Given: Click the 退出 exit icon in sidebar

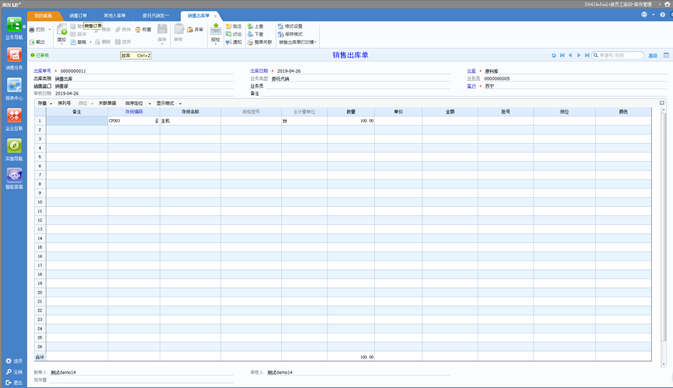Looking at the screenshot, I should (9, 382).
